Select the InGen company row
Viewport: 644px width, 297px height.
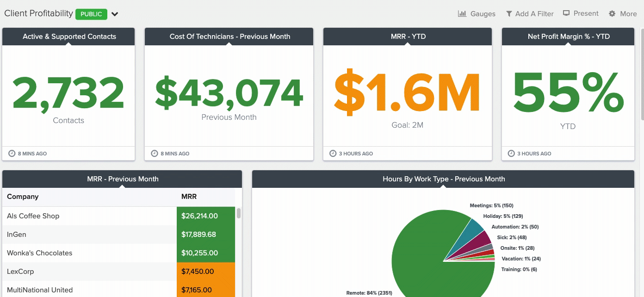pyautogui.click(x=118, y=235)
